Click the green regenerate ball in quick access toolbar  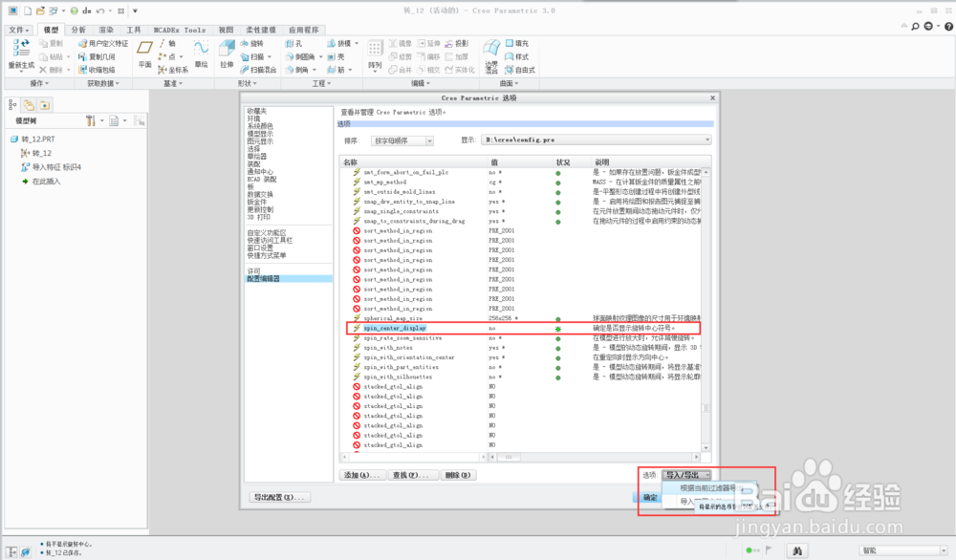click(74, 11)
